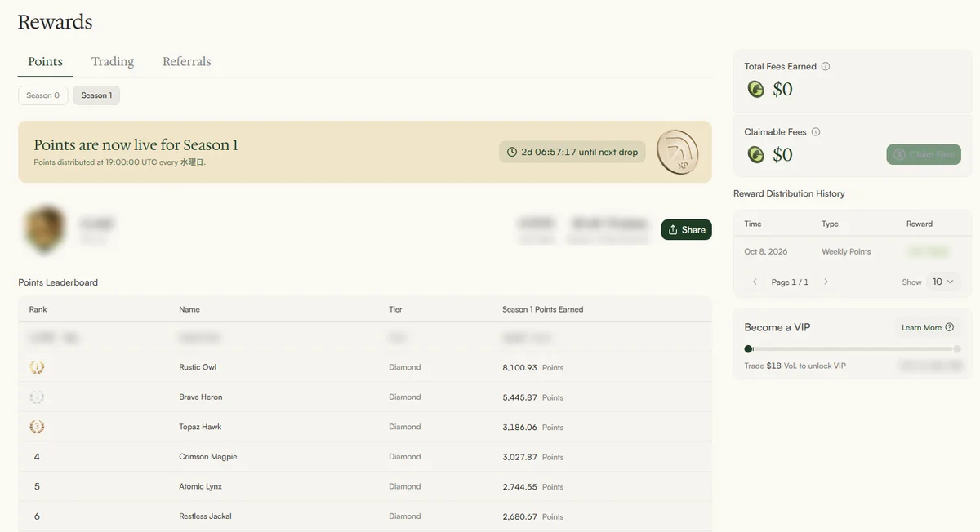This screenshot has width=980, height=532.
Task: Click the token icon under Claimable Fees
Action: pos(756,154)
